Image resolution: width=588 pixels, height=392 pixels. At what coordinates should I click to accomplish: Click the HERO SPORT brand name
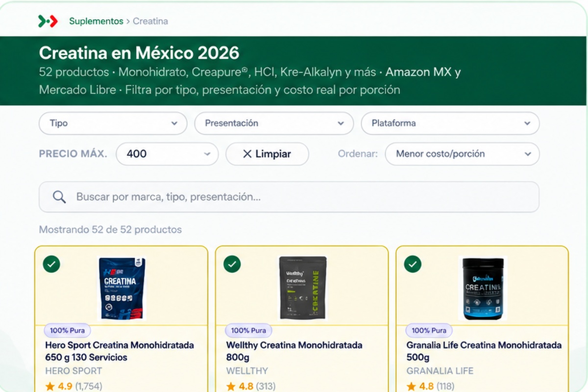click(x=73, y=371)
